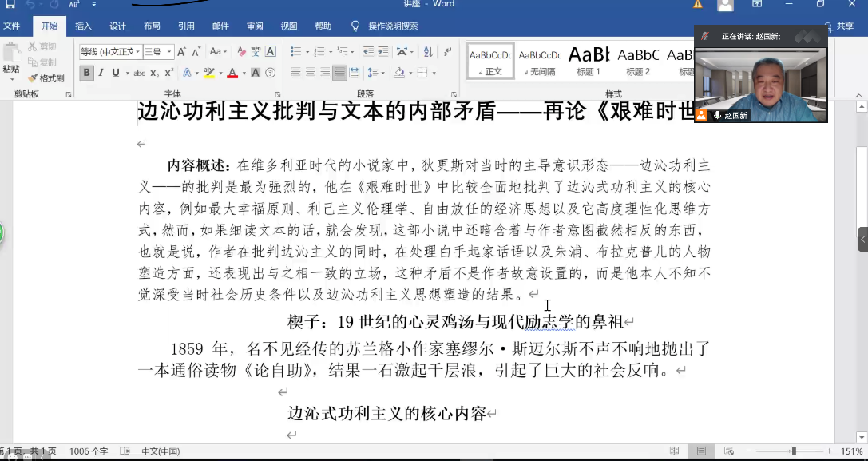Click the 操作说明搜索 search box
This screenshot has height=461, width=868.
[392, 26]
